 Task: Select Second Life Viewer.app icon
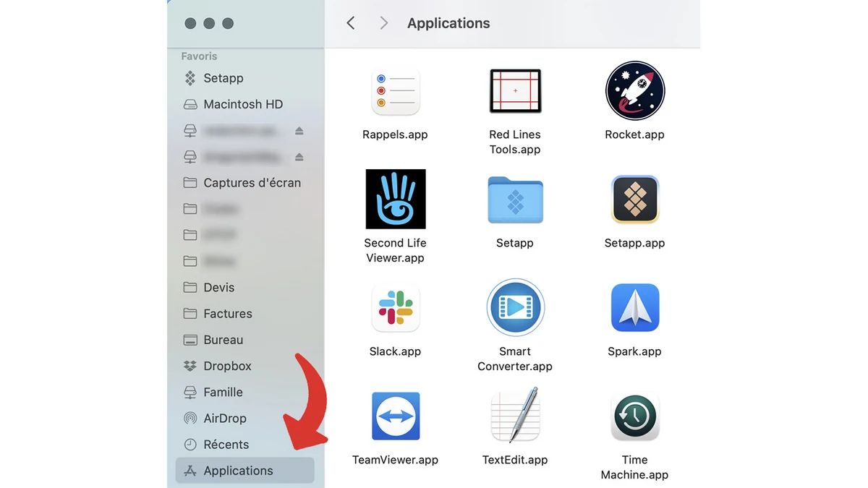click(395, 199)
